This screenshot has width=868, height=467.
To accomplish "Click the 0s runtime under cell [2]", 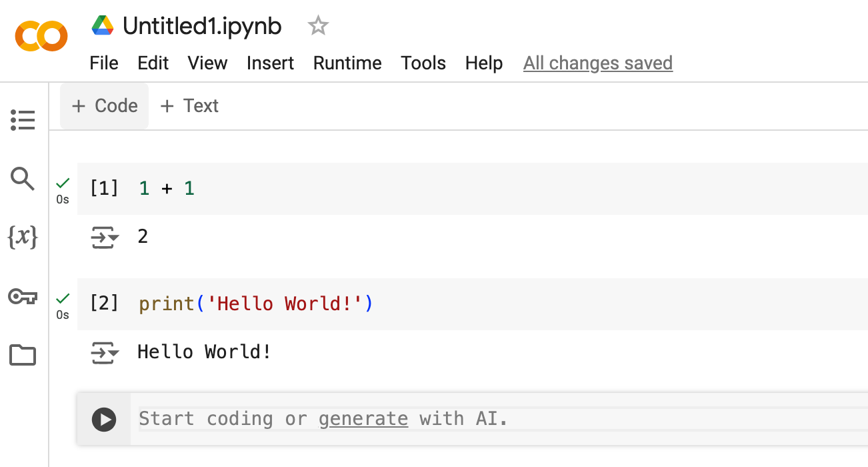I will pyautogui.click(x=63, y=315).
